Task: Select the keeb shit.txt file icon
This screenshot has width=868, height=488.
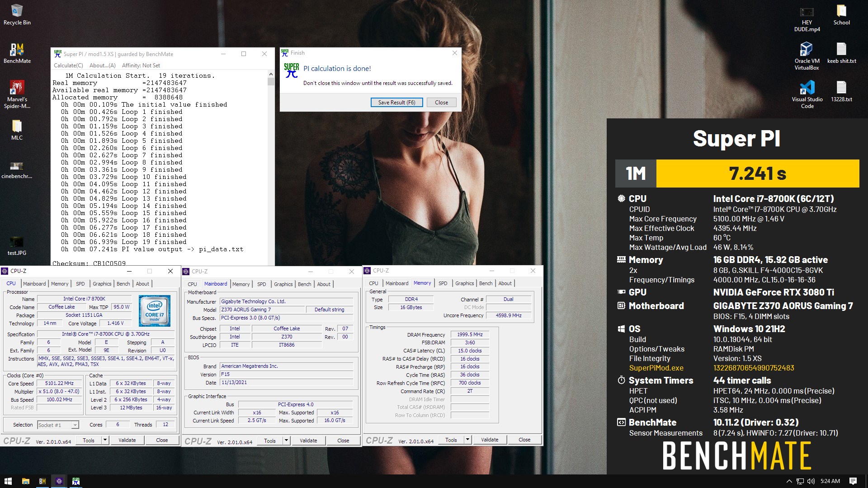Action: (x=841, y=53)
